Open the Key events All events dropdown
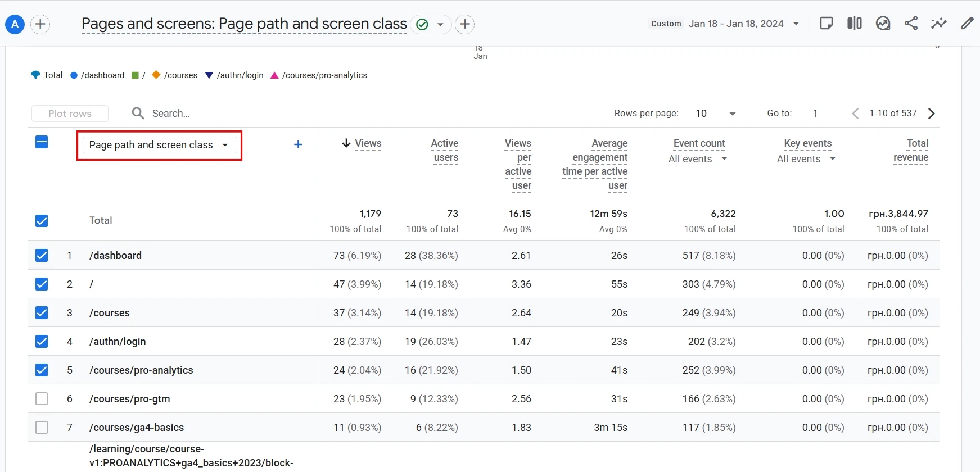The image size is (980, 472). pos(806,159)
